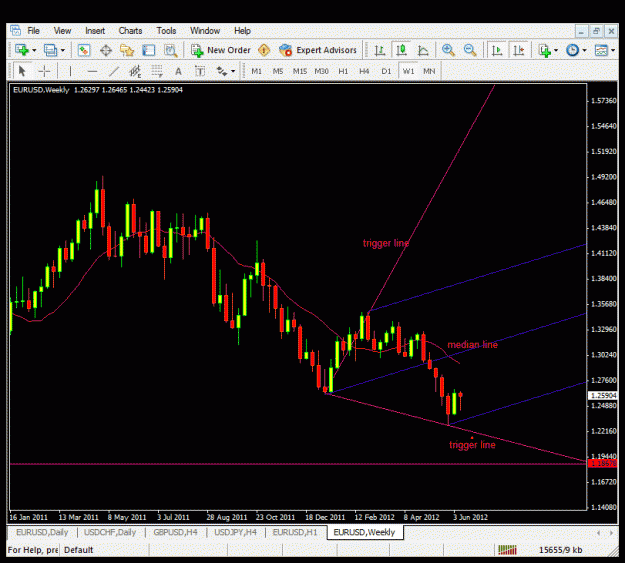Click the red 1.18678 price level label
Screen dimensions: 625x563
coord(603,463)
